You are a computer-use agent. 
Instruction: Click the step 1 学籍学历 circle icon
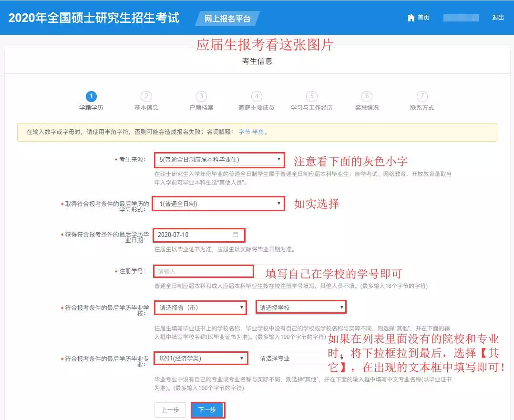click(x=91, y=95)
